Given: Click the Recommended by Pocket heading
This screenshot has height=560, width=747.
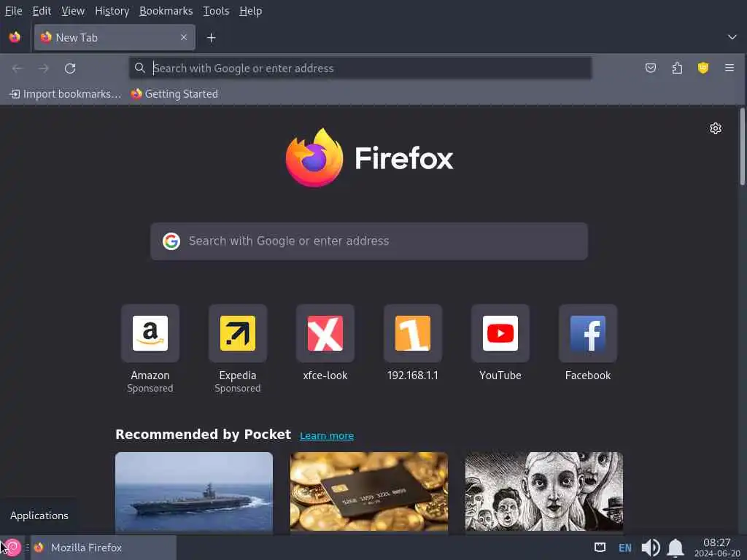Looking at the screenshot, I should coord(203,435).
